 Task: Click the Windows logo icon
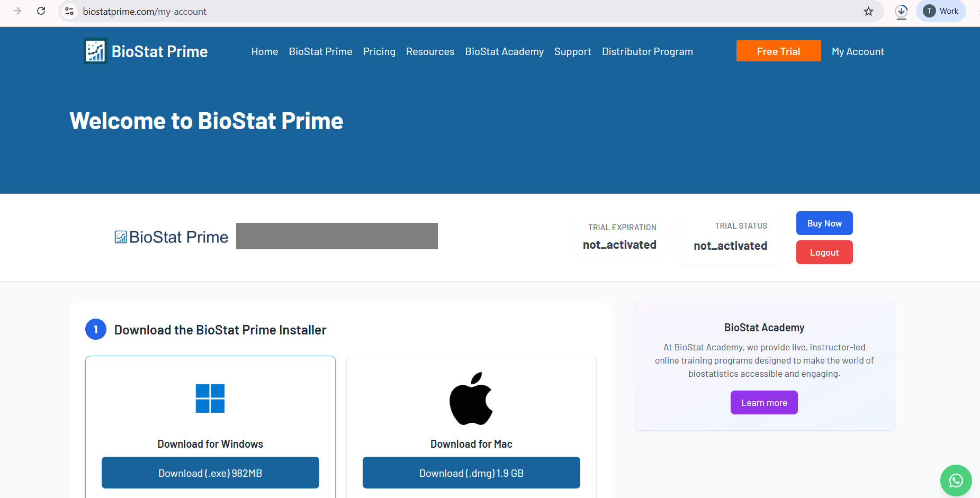pos(210,399)
